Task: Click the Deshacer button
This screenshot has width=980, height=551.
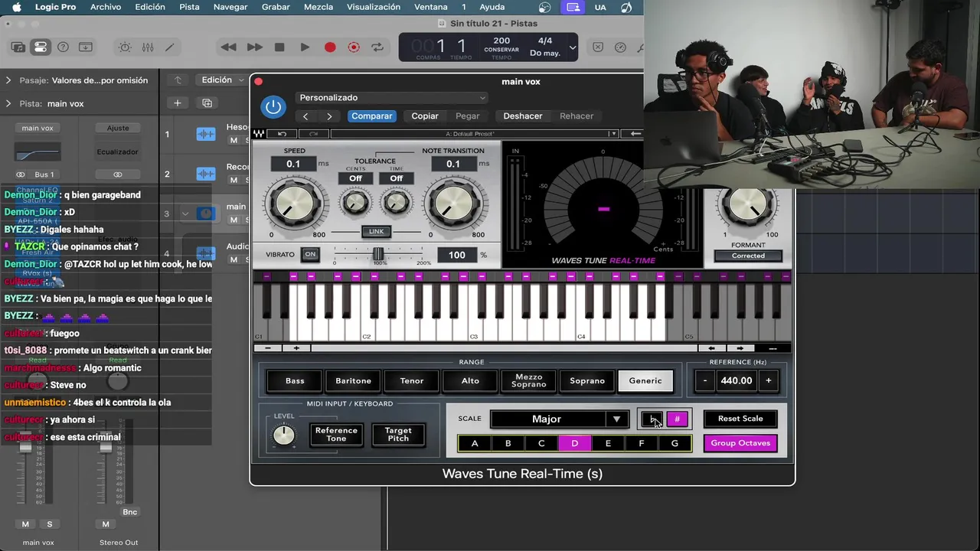Action: (523, 116)
